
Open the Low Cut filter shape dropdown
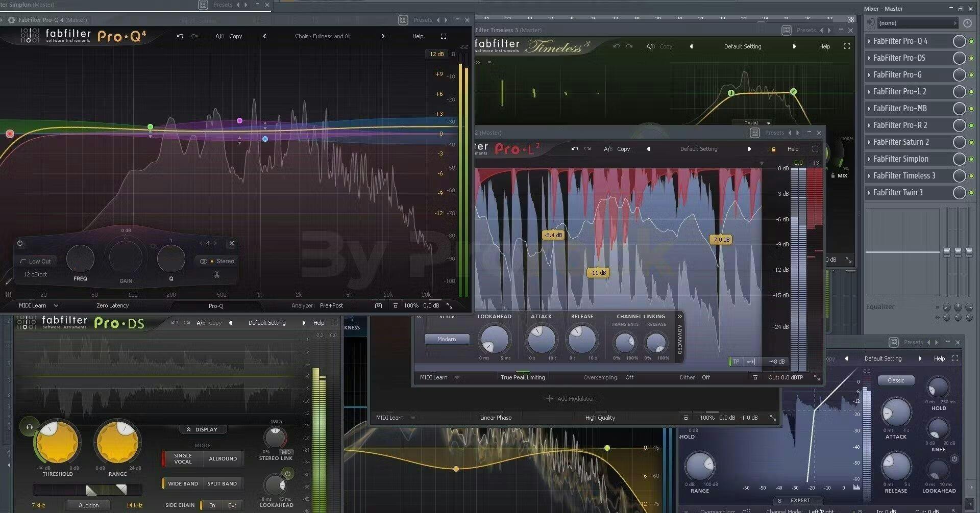click(x=36, y=261)
